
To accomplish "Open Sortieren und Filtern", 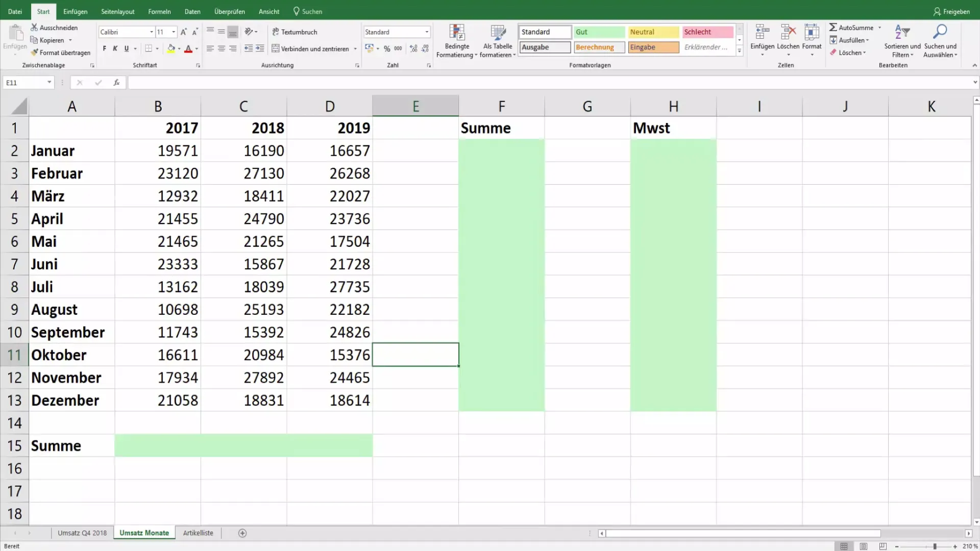I will pos(902,41).
